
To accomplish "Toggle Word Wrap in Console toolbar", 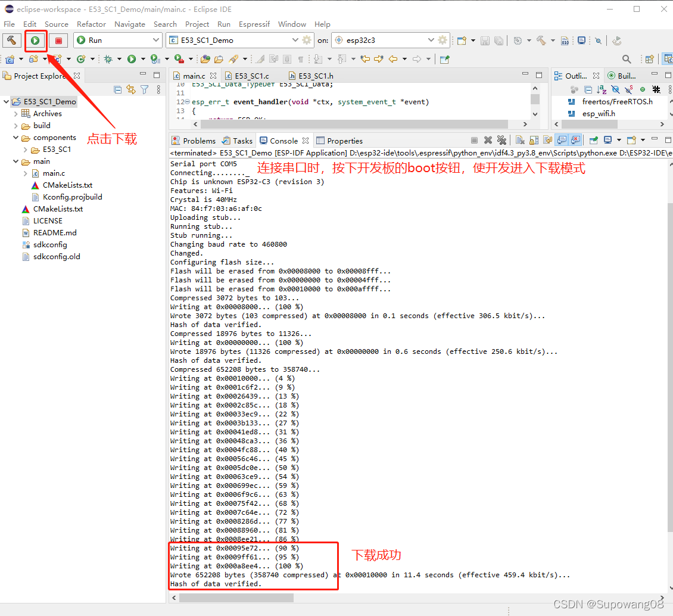I will [548, 141].
